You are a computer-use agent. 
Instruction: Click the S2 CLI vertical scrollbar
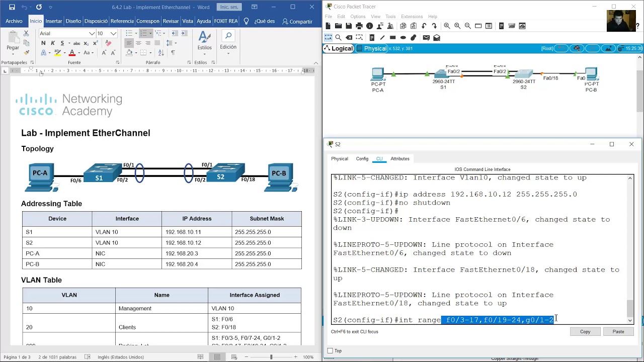coord(630,249)
